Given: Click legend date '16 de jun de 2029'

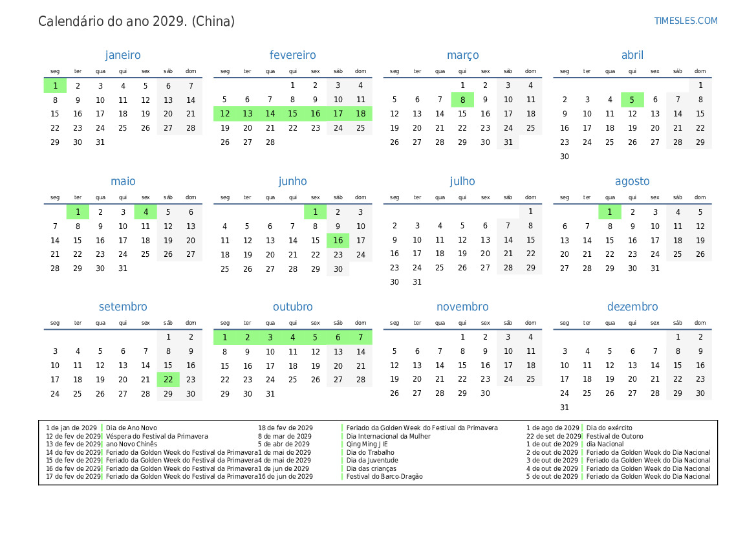Looking at the screenshot, I should click(x=285, y=476).
